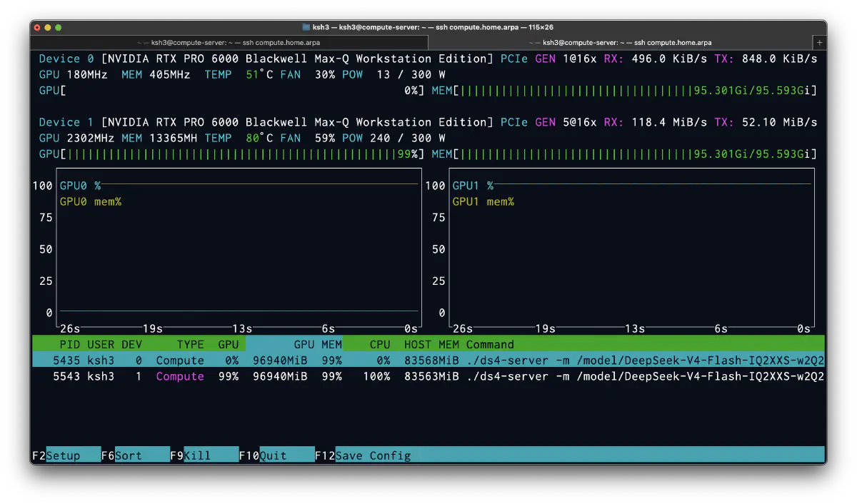The width and height of the screenshot is (857, 504).
Task: Select process row with PID 5435
Action: point(428,361)
